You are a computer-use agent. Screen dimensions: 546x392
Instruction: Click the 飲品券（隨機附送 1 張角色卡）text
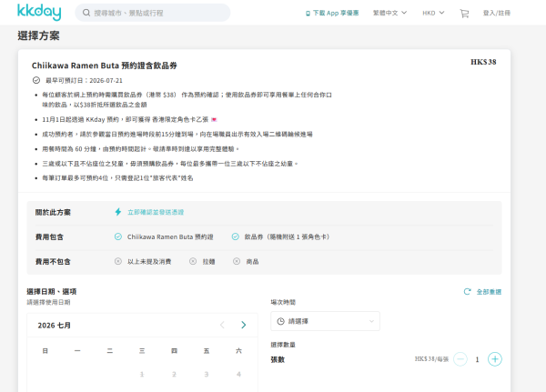tap(287, 236)
